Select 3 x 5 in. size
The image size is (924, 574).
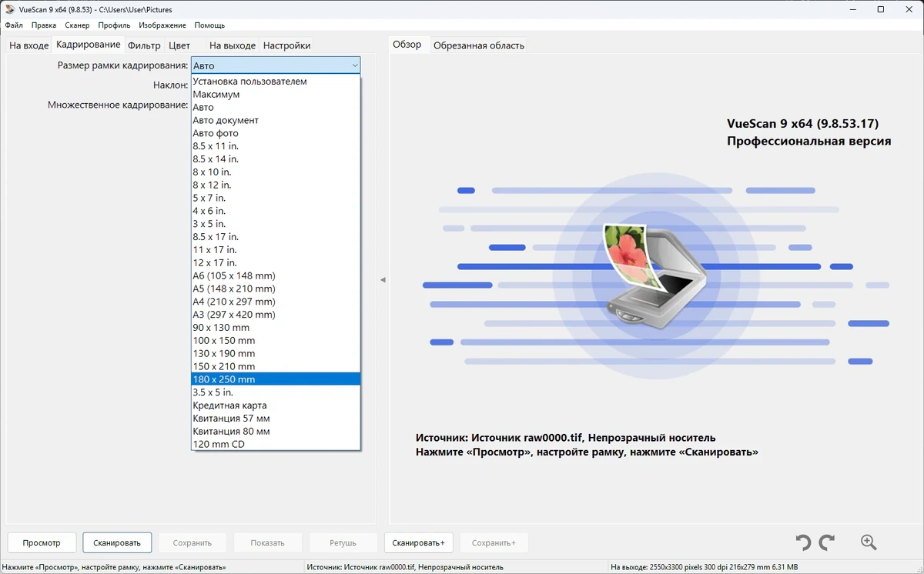click(x=276, y=224)
